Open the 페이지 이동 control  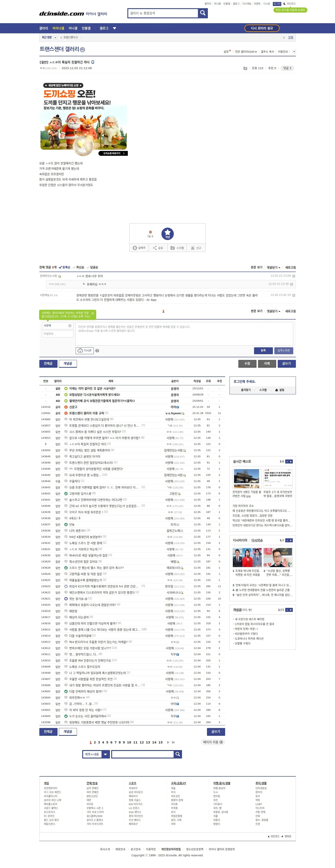pos(212,742)
